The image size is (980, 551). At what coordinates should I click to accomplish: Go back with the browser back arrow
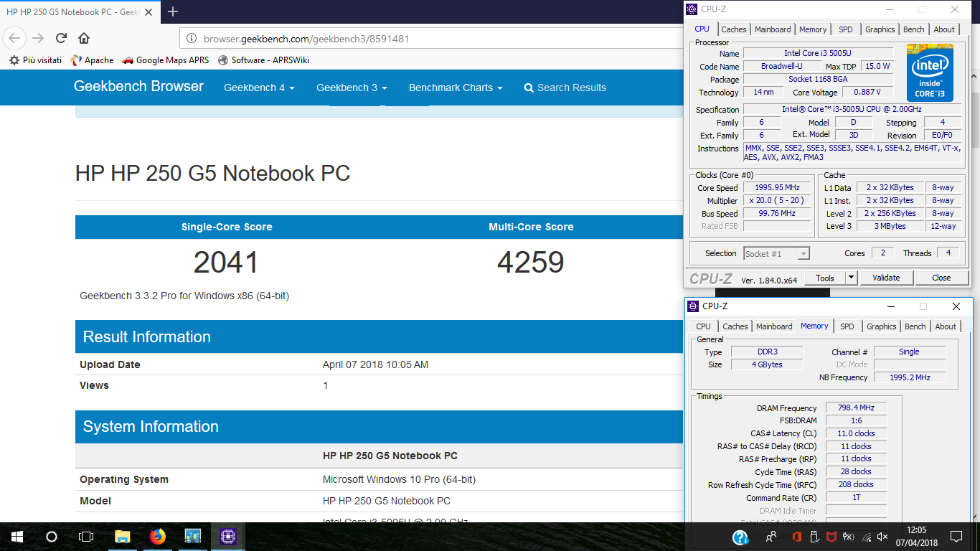[15, 38]
